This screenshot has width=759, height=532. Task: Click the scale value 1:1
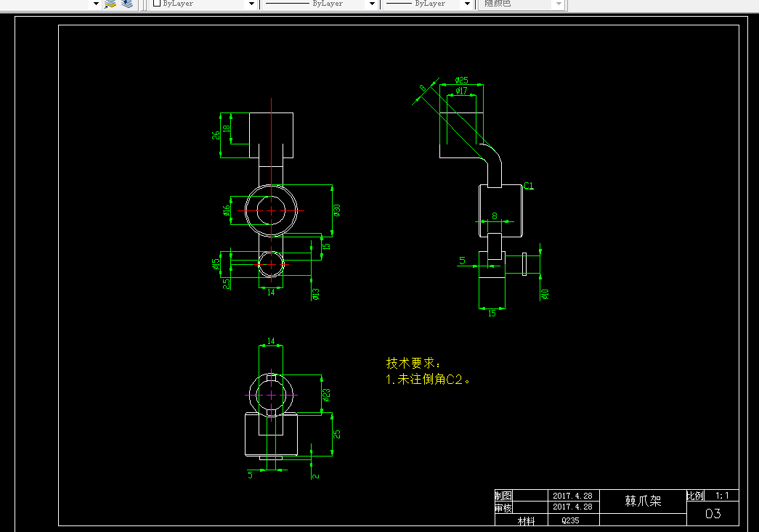click(722, 496)
